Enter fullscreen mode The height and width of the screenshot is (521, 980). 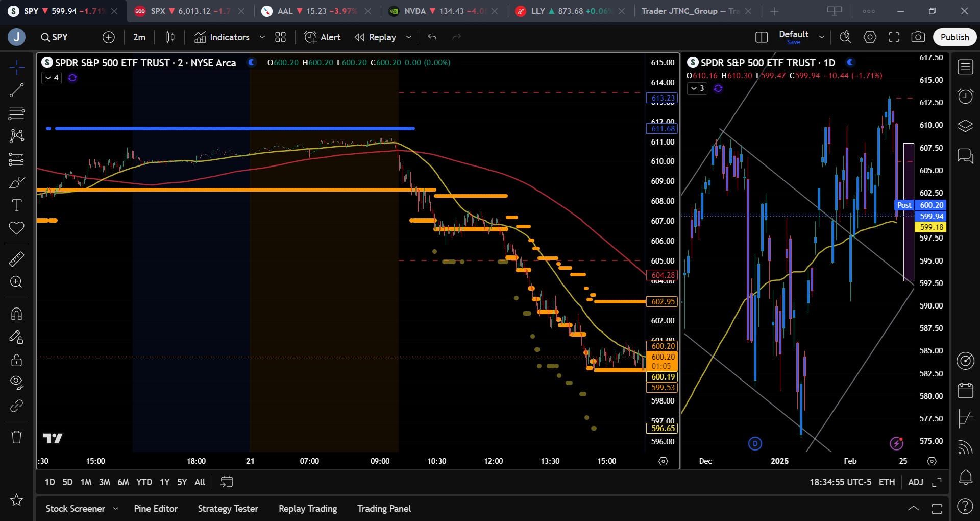894,37
